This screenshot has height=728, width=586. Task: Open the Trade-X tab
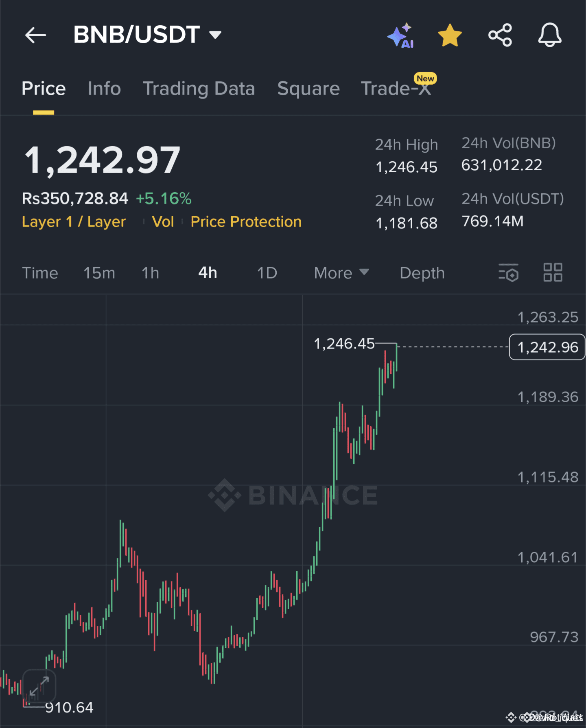click(x=396, y=89)
